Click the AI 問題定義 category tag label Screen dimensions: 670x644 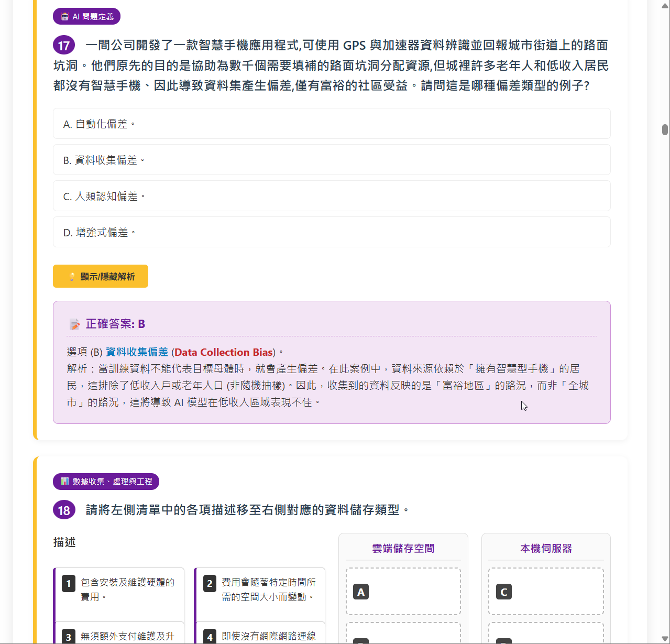[86, 16]
